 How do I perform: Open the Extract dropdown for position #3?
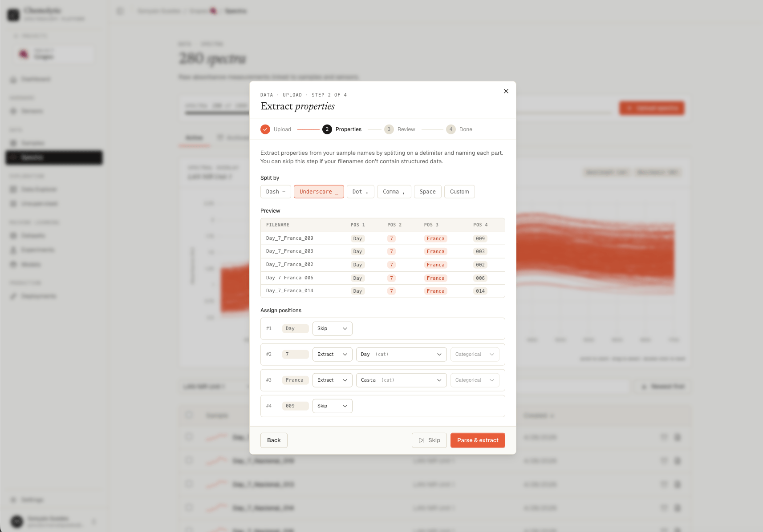coord(333,380)
